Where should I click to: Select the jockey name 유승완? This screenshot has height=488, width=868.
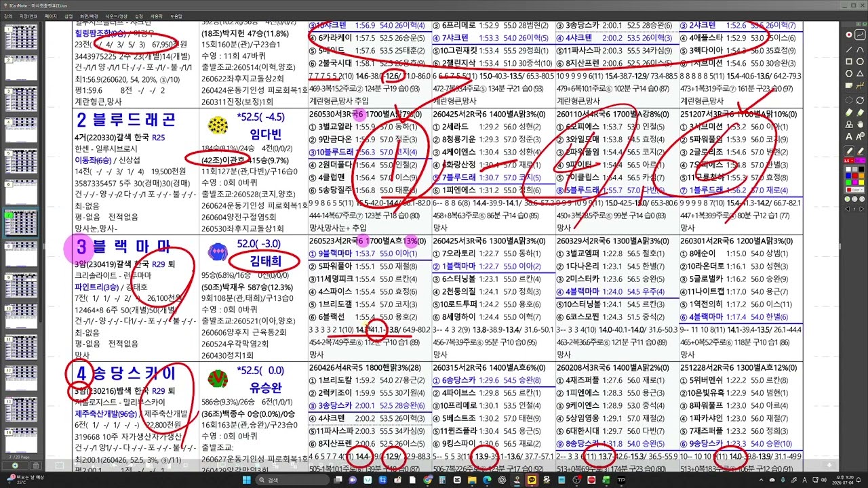coord(265,388)
